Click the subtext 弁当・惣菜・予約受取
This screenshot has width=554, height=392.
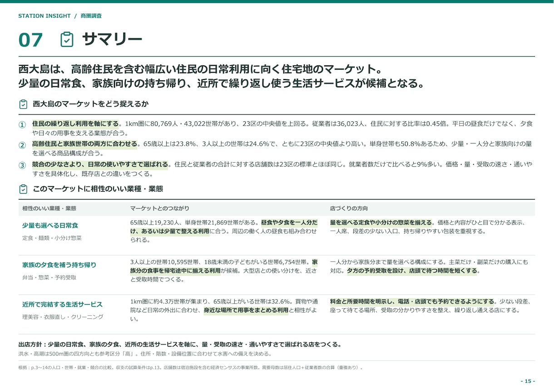(x=49, y=278)
